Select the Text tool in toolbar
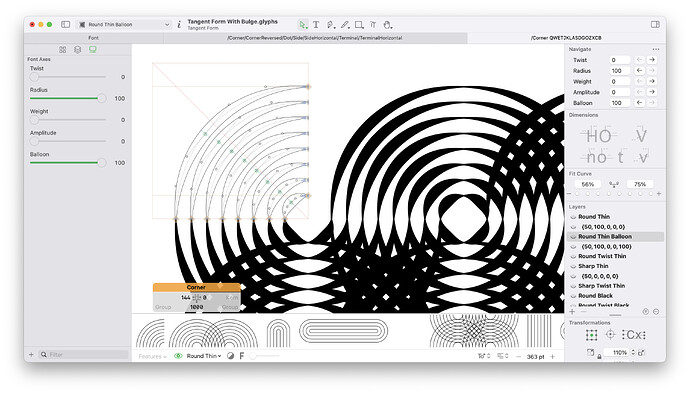The image size is (690, 393). coord(316,25)
